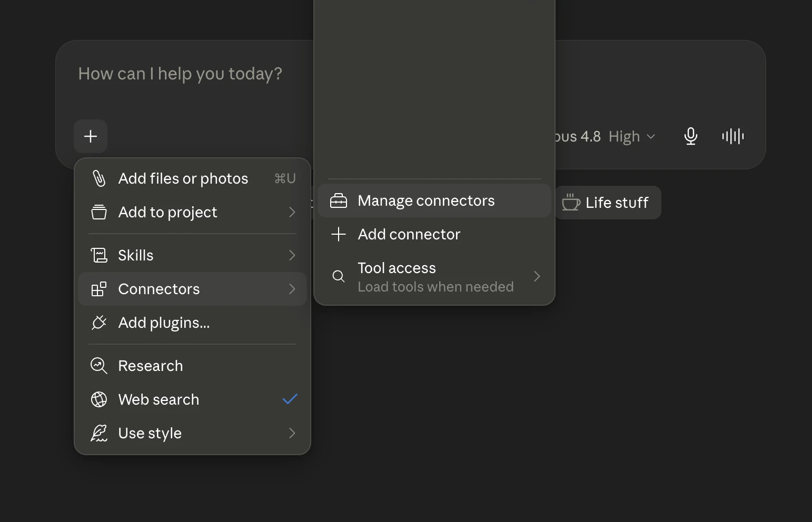The width and height of the screenshot is (812, 522).
Task: Click the Manage connectors toolbox icon
Action: [x=339, y=200]
